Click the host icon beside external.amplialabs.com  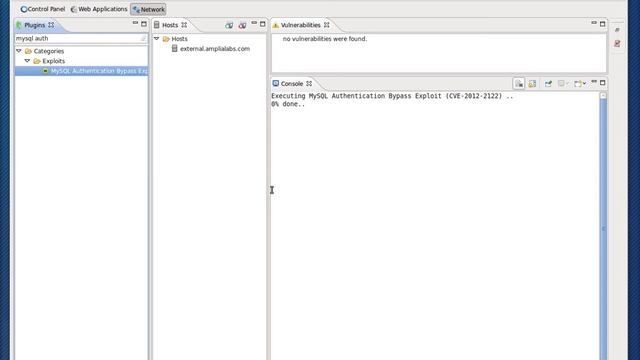point(174,49)
